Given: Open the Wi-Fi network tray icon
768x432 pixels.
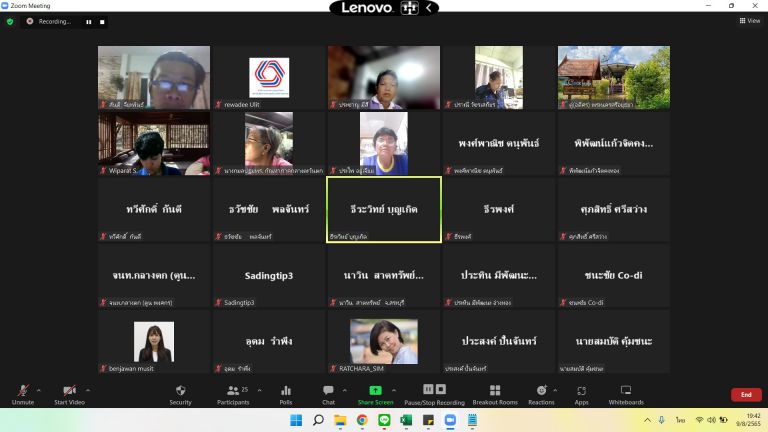Looking at the screenshot, I should tap(699, 420).
